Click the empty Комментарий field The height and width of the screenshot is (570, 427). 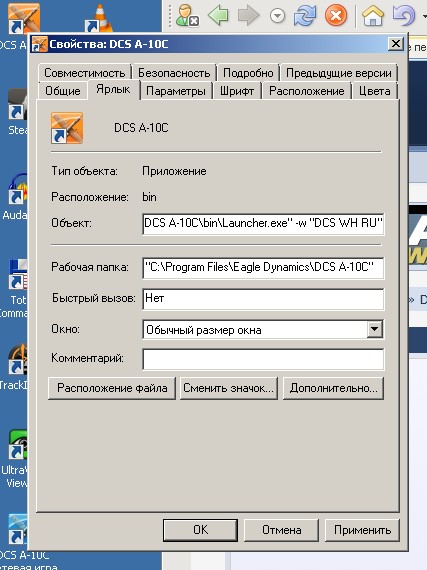(263, 359)
